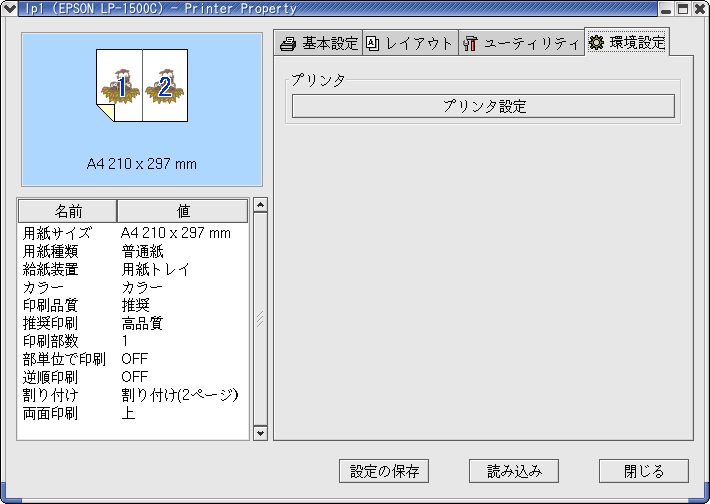Click the tools icon on ユーティリティ tab
Viewport: 710px width, 504px height.
click(x=470, y=44)
